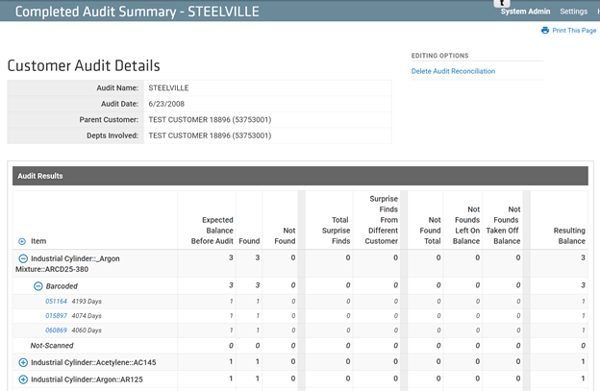
Task: Click the EDITING OPTIONS section label
Action: [440, 56]
